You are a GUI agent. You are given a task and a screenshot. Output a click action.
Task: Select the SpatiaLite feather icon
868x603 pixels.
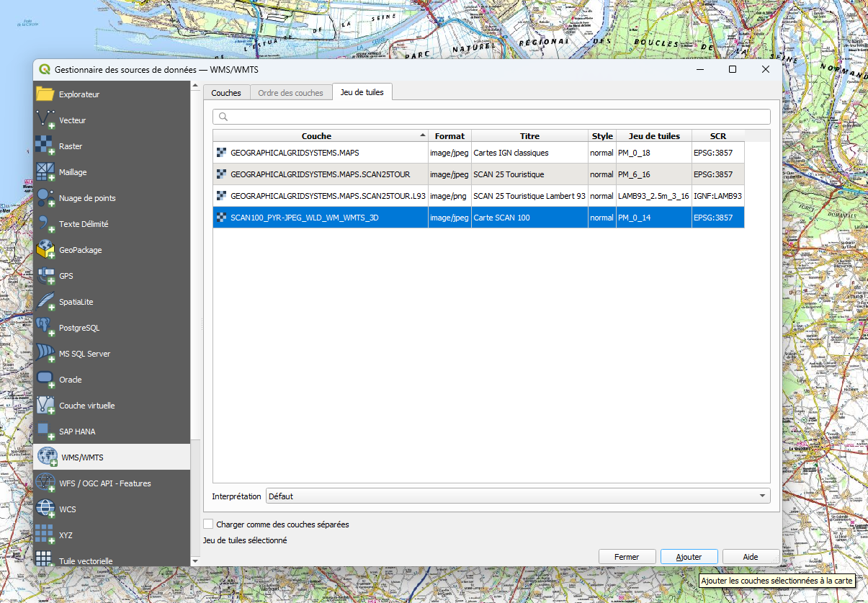[45, 302]
